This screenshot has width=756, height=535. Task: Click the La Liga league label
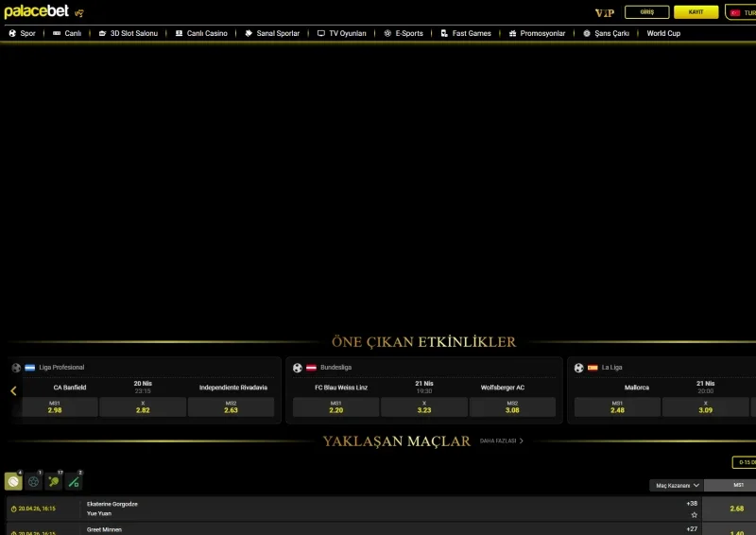click(x=611, y=368)
